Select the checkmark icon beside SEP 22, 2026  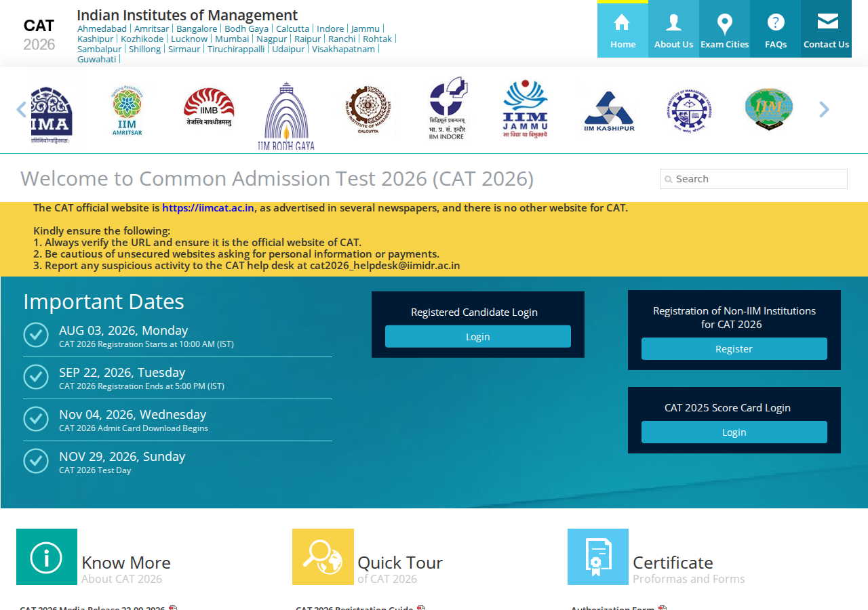pyautogui.click(x=36, y=377)
